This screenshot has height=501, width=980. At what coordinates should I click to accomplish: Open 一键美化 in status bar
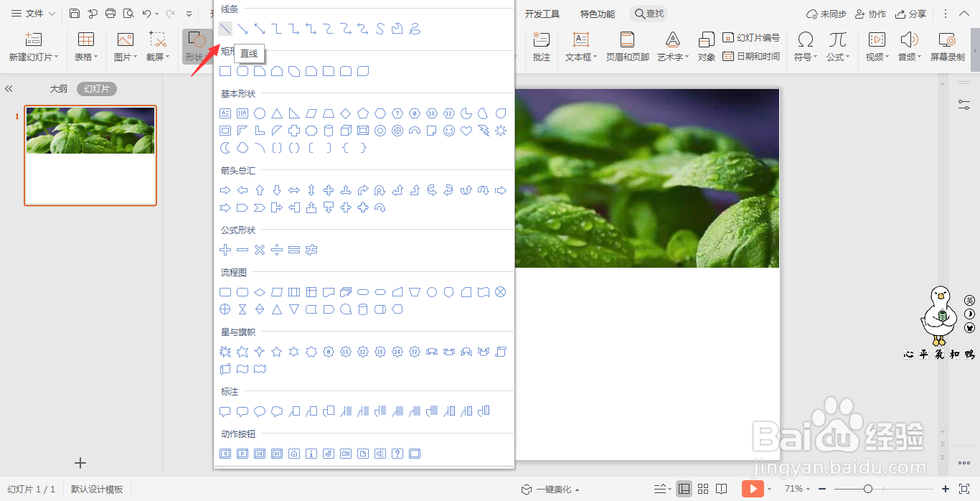pos(550,489)
